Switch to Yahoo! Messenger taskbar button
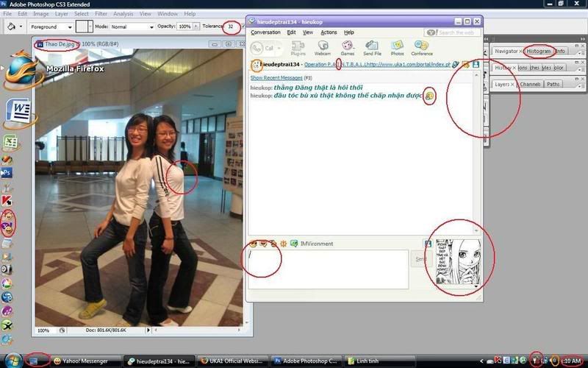Viewport: 588px width, 368px height. [86, 361]
